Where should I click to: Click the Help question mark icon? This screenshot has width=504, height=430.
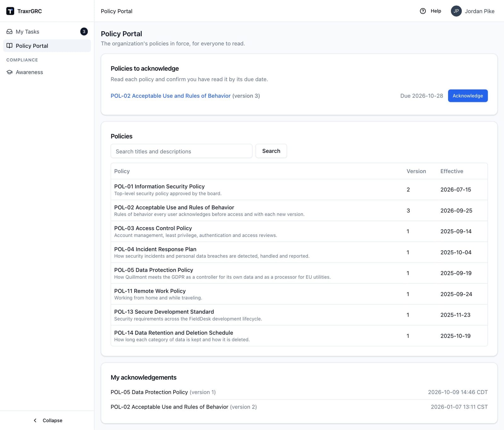click(x=423, y=11)
